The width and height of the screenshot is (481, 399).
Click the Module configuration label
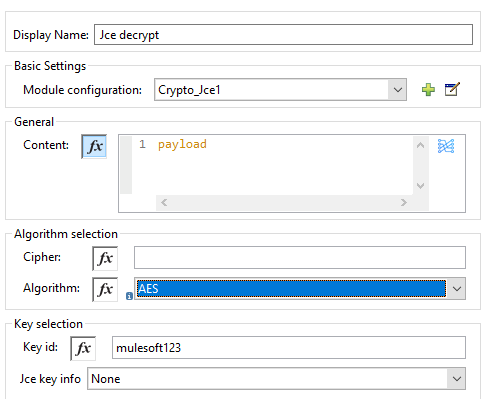tap(82, 90)
